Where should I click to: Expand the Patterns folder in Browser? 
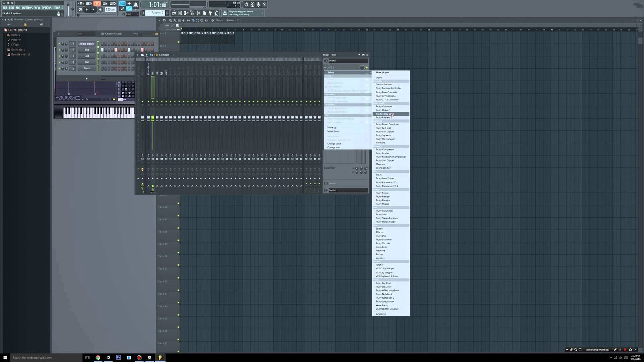click(x=16, y=40)
